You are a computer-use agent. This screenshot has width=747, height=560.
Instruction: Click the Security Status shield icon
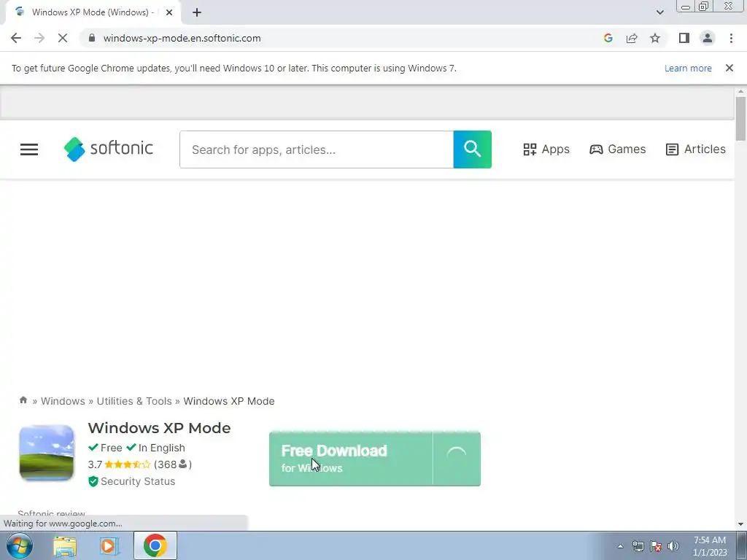(93, 481)
